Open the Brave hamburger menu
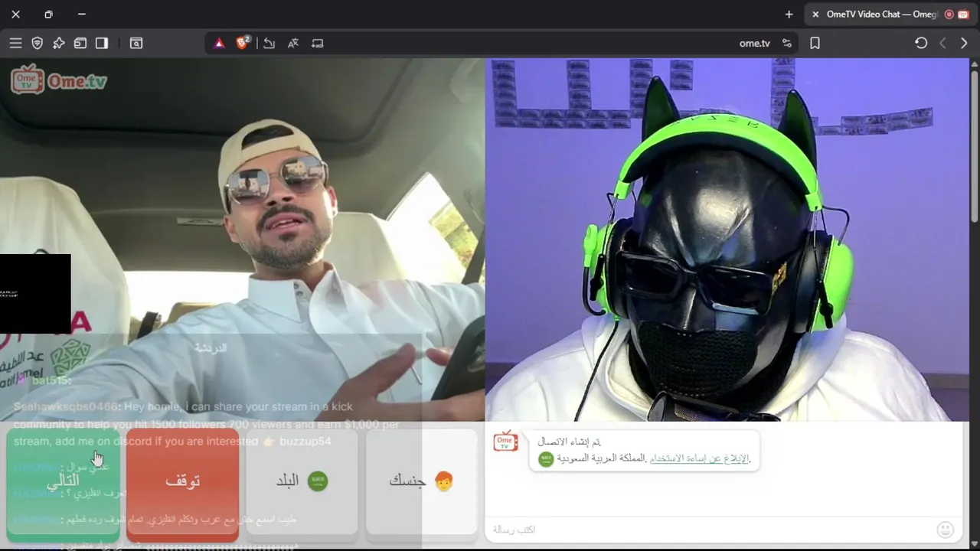 pos(15,44)
